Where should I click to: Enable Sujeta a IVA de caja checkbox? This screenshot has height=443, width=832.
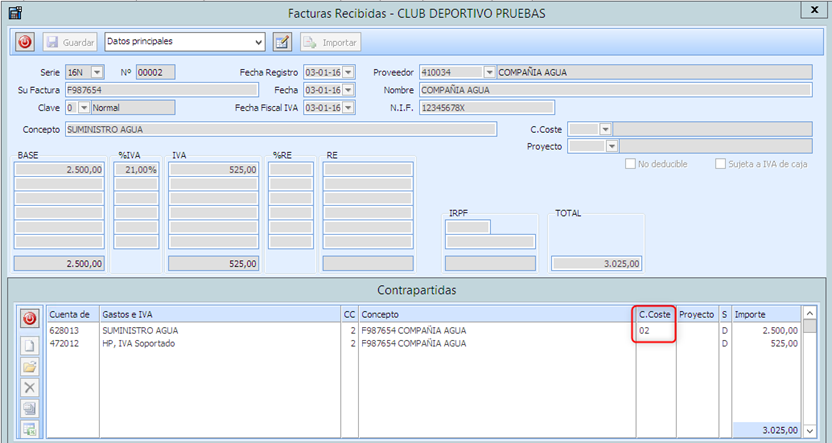(x=720, y=164)
